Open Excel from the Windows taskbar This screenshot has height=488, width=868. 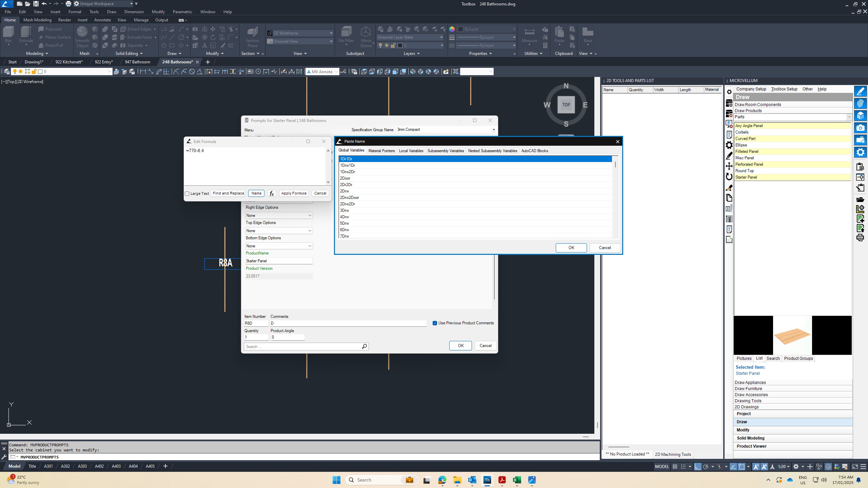click(517, 480)
